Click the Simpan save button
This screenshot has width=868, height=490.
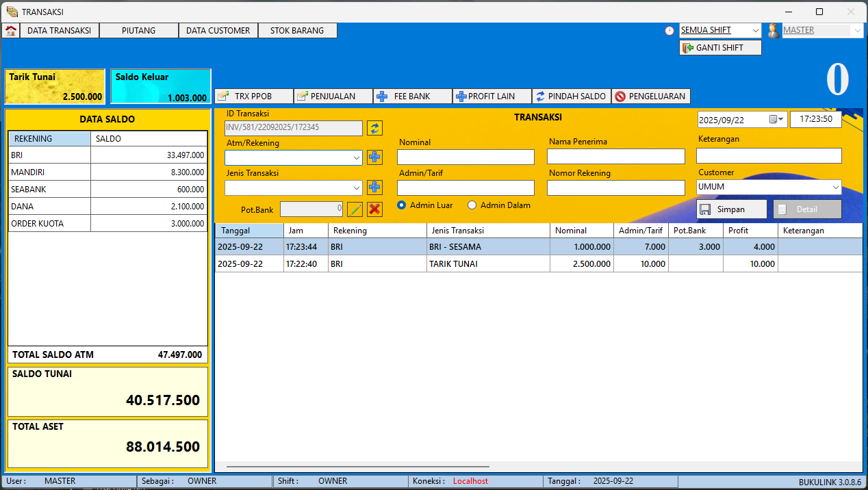731,209
